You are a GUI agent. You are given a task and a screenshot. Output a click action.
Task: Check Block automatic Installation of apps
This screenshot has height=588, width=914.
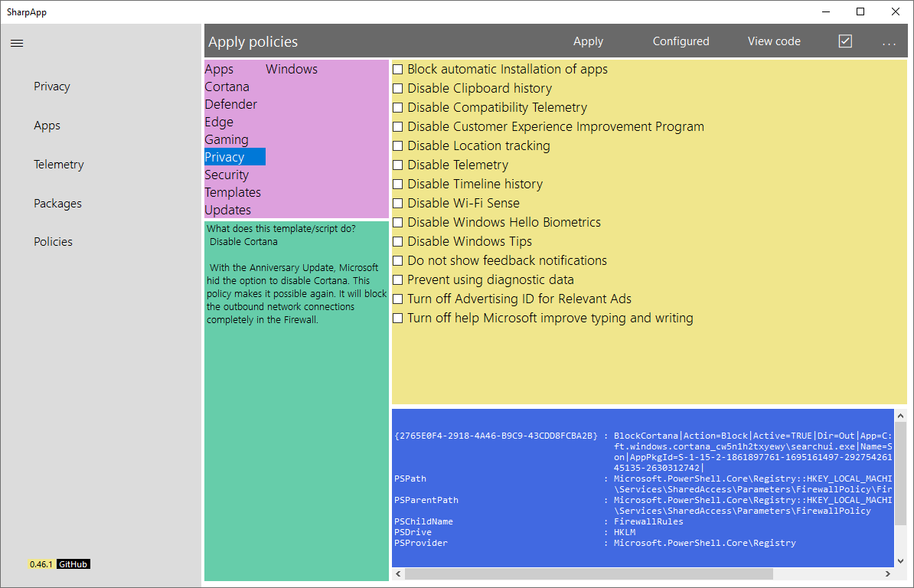397,70
